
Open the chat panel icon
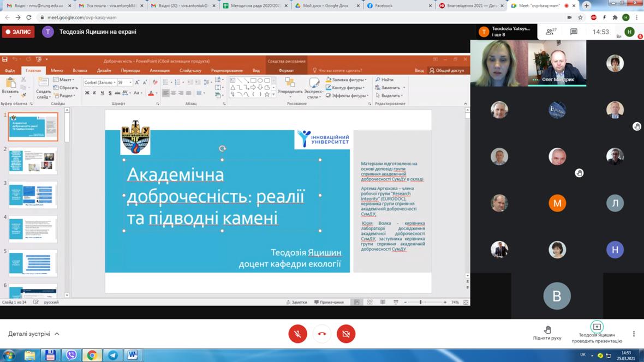(x=574, y=32)
